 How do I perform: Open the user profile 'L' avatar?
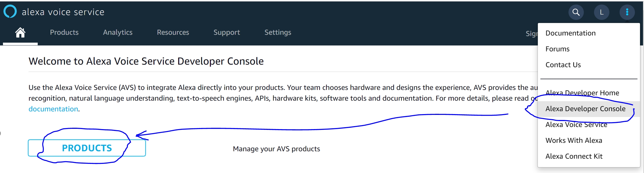point(601,12)
